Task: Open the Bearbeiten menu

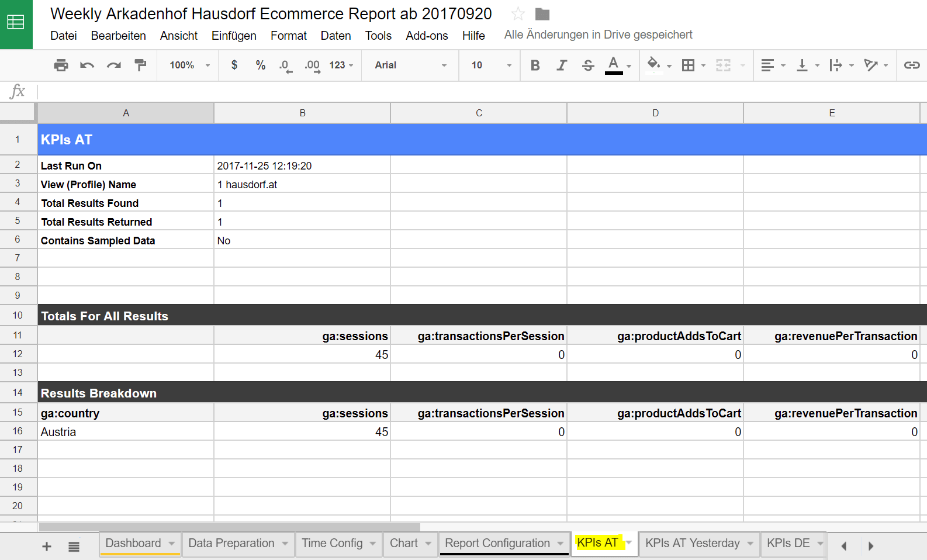Action: (119, 36)
